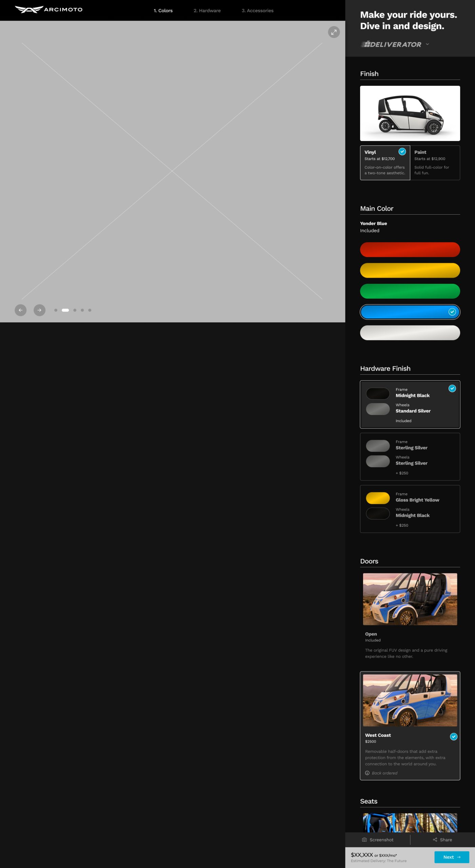Select the Paint finish option
475x868 pixels.
tap(435, 162)
